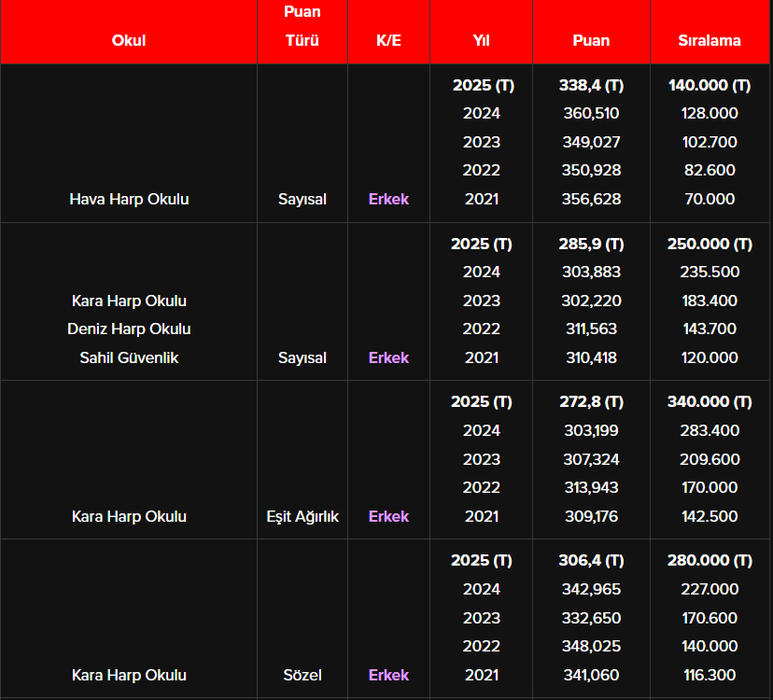773x700 pixels.
Task: Select the 272,8 (T) score value
Action: [591, 402]
